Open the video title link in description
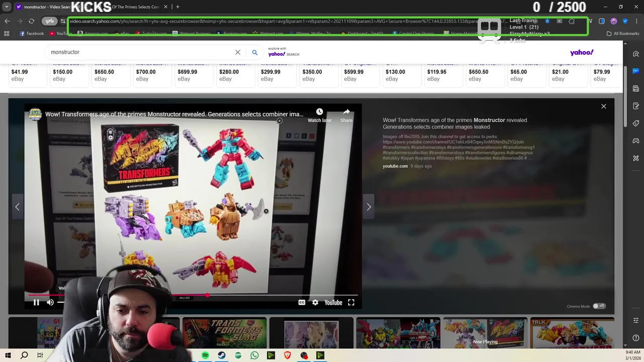 (x=455, y=123)
